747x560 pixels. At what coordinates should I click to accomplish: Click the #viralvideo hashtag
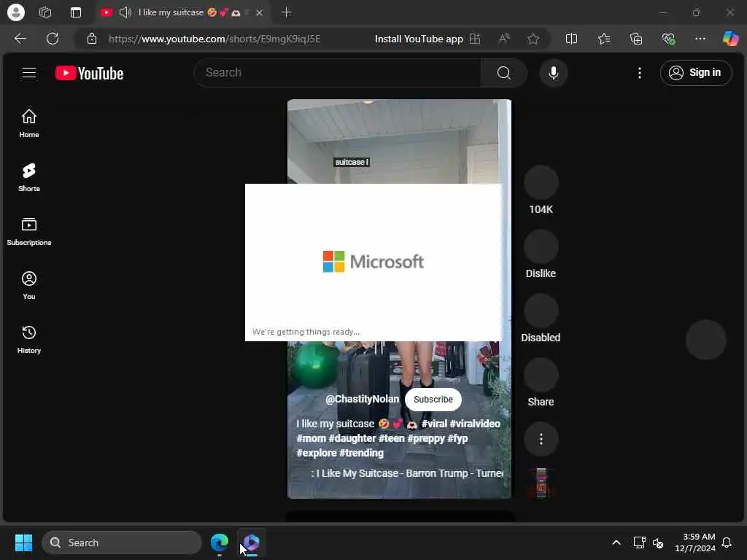475,424
